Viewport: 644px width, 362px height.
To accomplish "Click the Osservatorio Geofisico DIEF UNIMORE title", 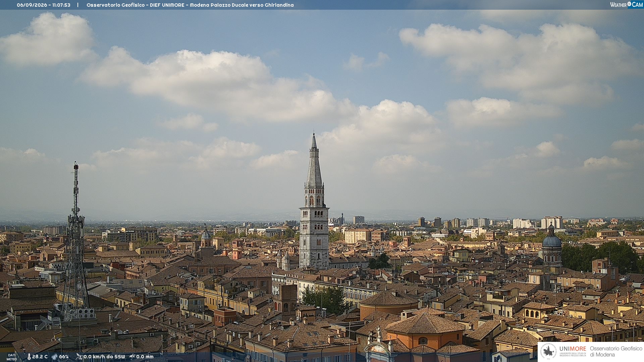I will coord(190,5).
